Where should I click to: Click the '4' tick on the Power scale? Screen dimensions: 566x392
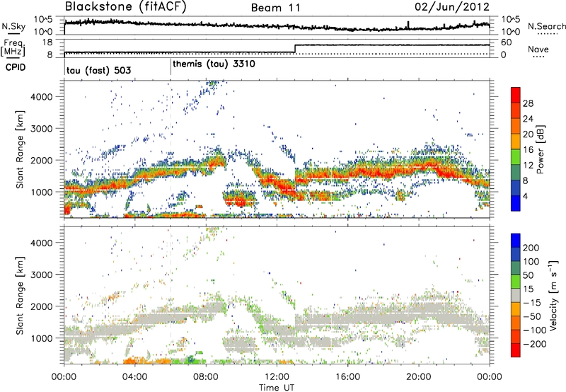pos(526,196)
